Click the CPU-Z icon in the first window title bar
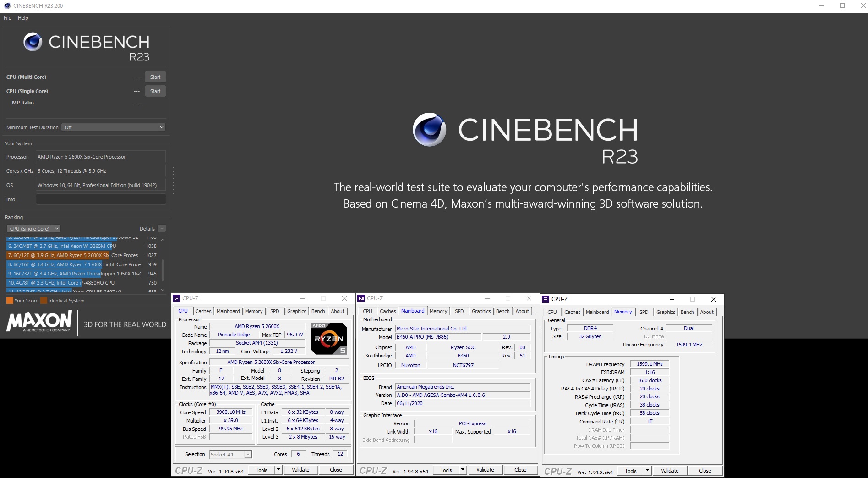This screenshot has width=868, height=478. [x=177, y=298]
